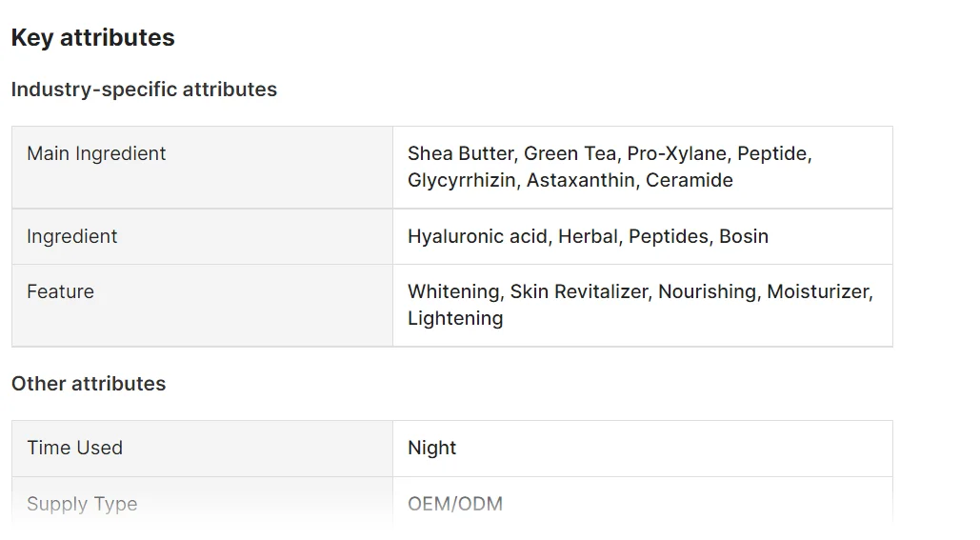Image resolution: width=980 pixels, height=540 pixels.
Task: Click the "Lightening" feature text
Action: pos(455,318)
